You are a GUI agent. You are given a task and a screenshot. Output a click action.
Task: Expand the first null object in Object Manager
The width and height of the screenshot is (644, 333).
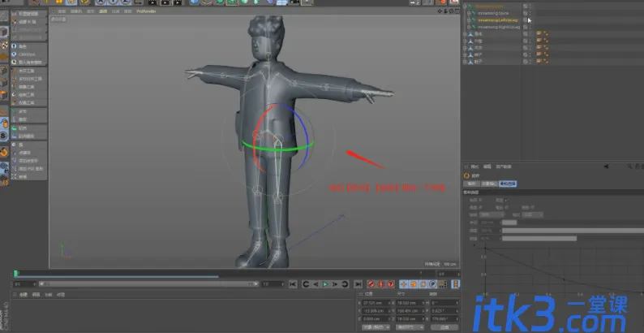click(465, 34)
